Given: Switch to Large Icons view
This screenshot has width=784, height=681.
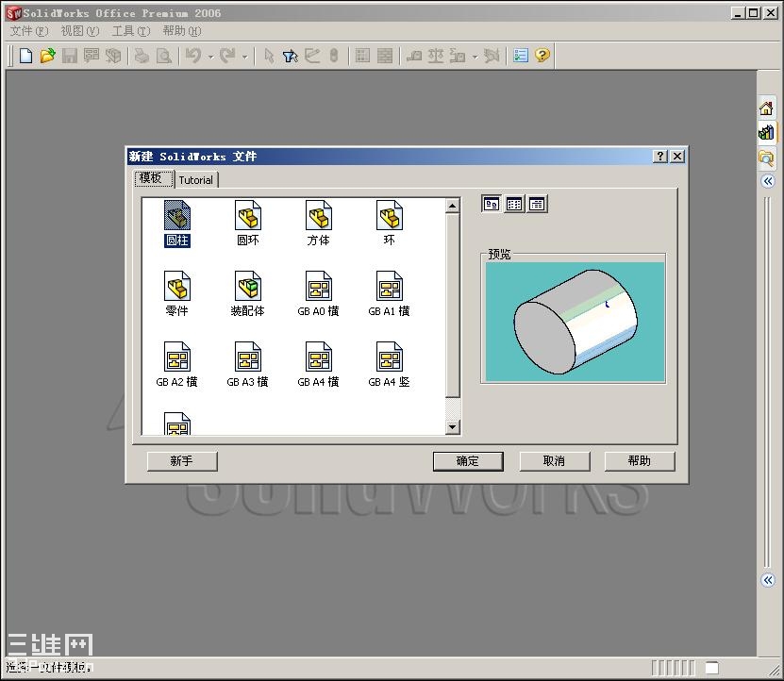Looking at the screenshot, I should click(x=492, y=204).
